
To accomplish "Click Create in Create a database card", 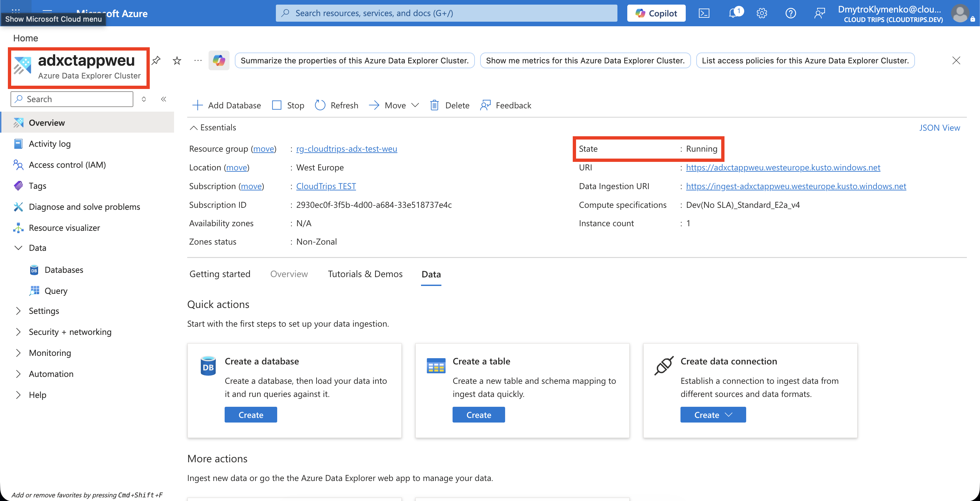I will pyautogui.click(x=251, y=415).
